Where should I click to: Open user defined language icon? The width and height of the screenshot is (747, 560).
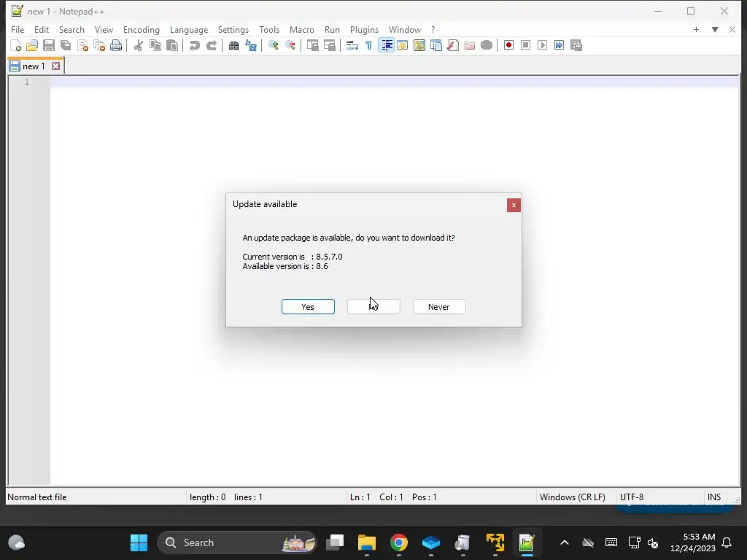click(403, 45)
